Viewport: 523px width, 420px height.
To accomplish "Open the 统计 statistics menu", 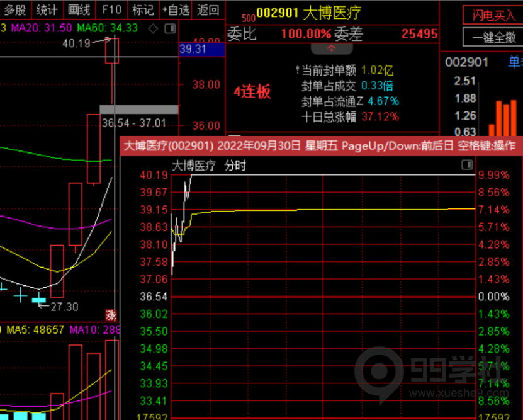I will (x=47, y=9).
